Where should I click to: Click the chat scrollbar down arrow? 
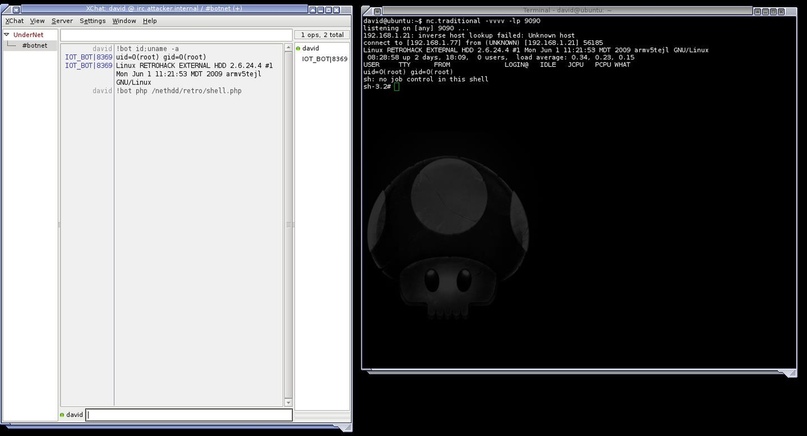pos(288,402)
